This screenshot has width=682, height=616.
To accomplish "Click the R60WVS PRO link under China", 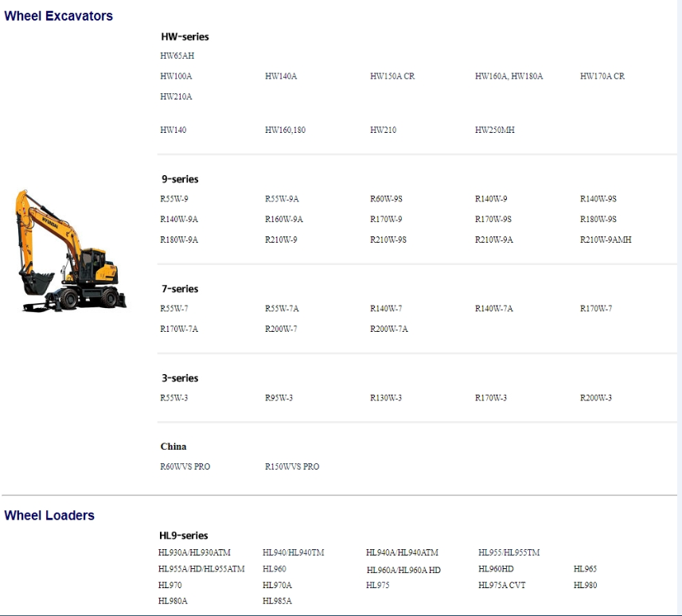I will coord(185,466).
